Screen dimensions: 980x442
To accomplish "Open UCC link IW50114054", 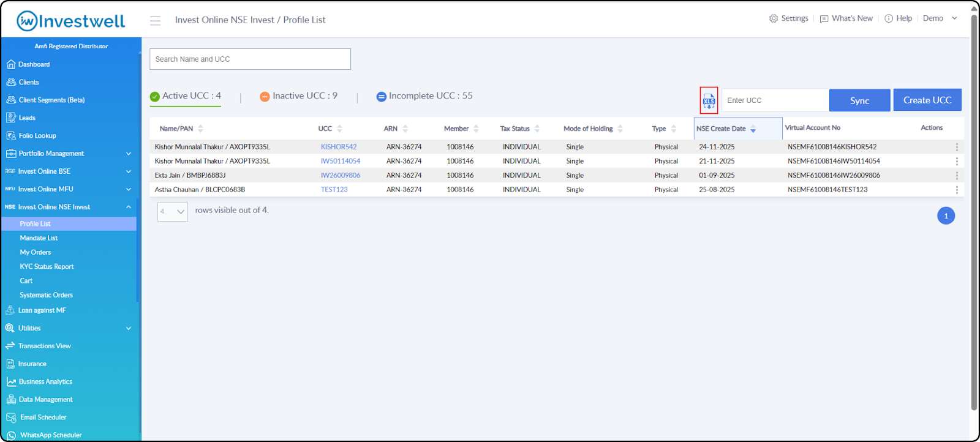I will point(341,161).
